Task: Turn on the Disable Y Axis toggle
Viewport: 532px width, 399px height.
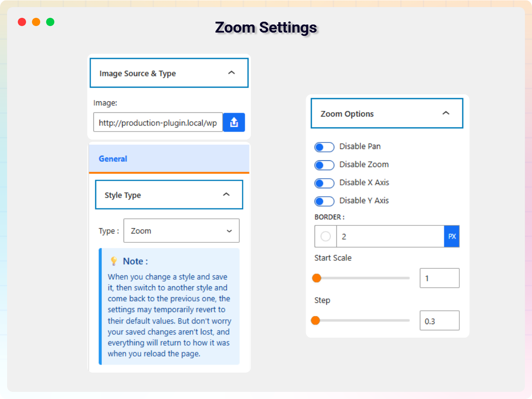Action: pyautogui.click(x=324, y=201)
